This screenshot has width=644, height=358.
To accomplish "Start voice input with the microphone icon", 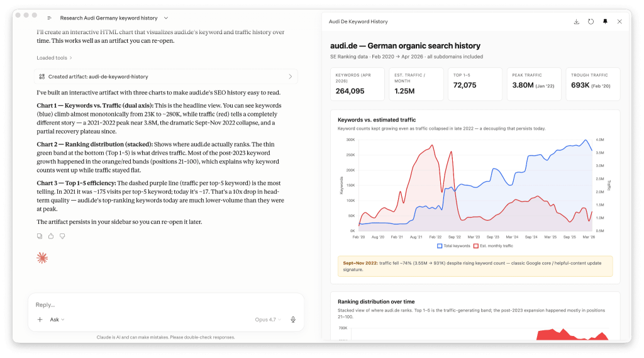I will [293, 320].
